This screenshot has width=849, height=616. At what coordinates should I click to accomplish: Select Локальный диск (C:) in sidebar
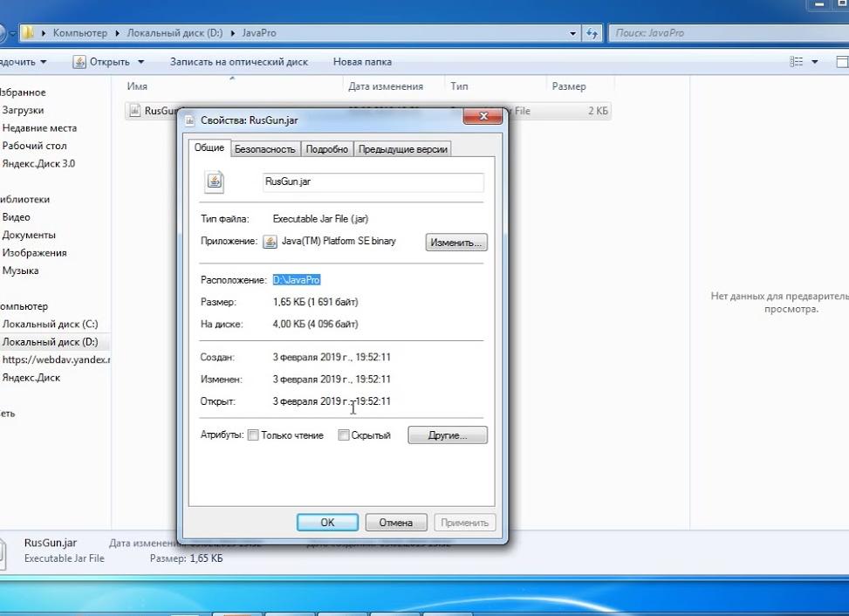(50, 325)
